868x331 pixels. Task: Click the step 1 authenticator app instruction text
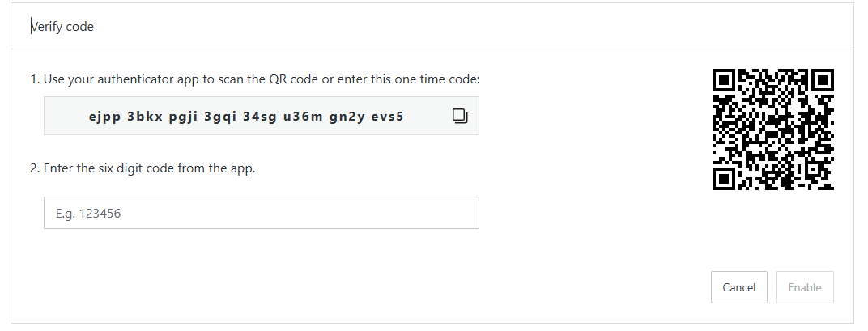tap(255, 79)
